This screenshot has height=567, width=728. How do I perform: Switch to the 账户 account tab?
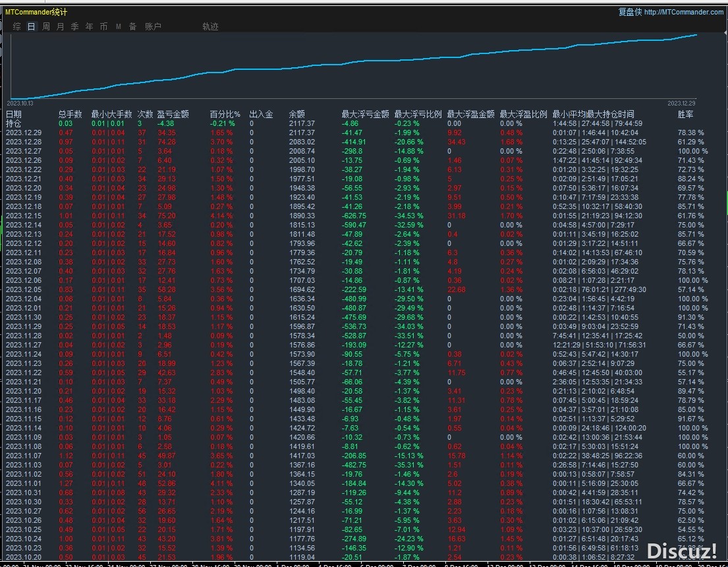click(153, 26)
